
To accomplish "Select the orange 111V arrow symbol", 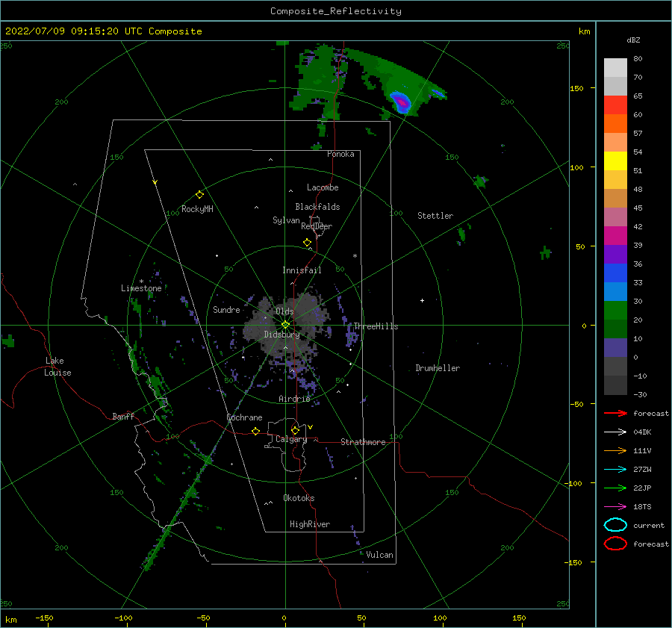I will click(615, 450).
